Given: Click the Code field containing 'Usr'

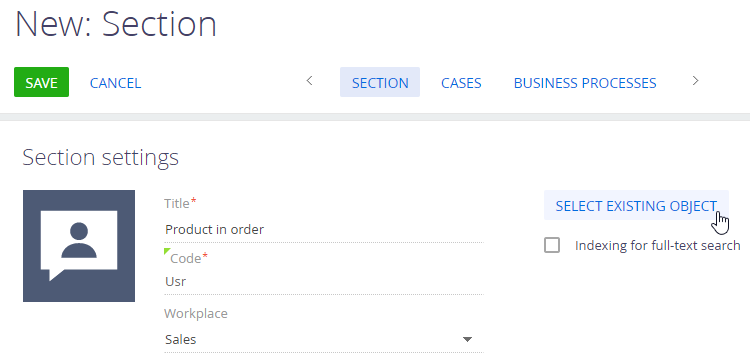Looking at the screenshot, I should (x=324, y=282).
